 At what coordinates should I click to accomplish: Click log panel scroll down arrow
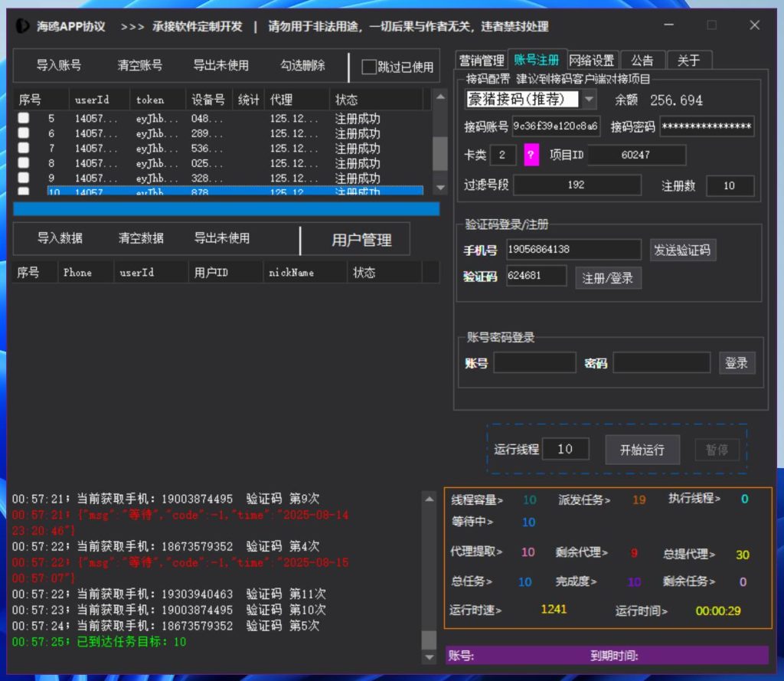coord(429,657)
